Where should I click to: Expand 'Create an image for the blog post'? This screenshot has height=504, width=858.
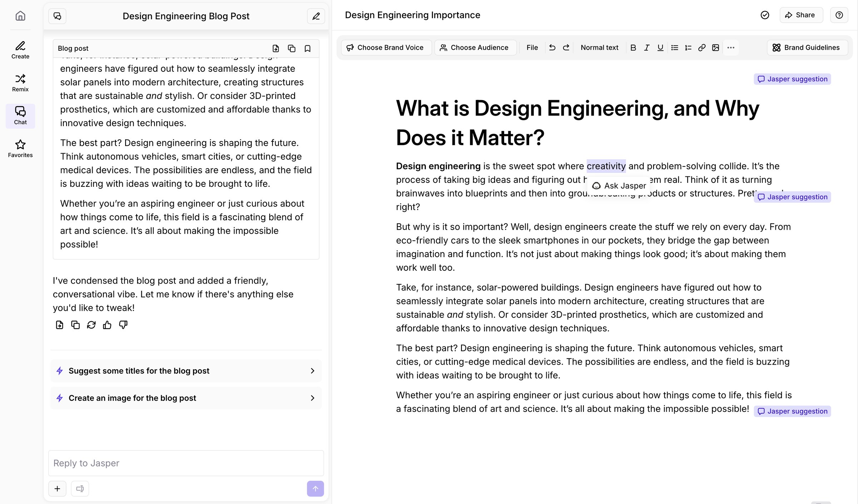(x=186, y=398)
